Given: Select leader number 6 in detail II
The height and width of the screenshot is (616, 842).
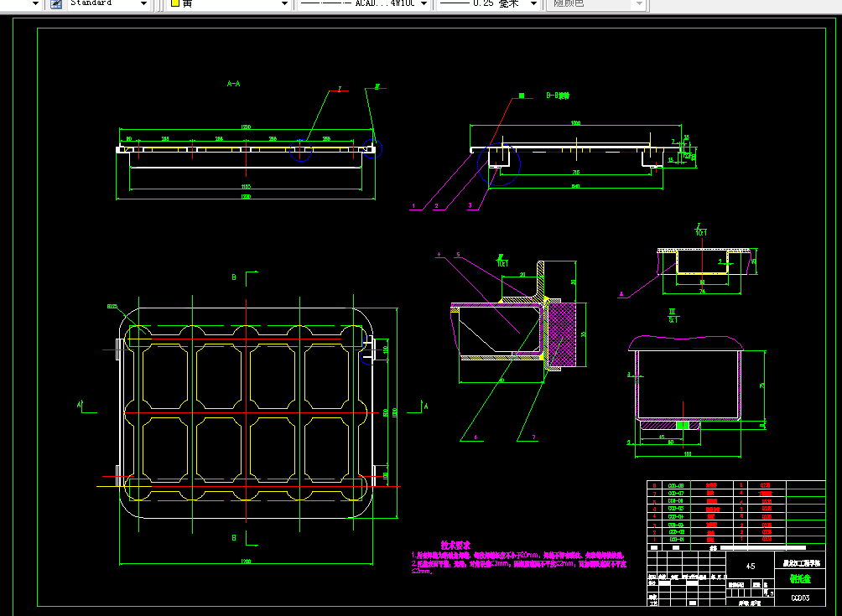Looking at the screenshot, I should pos(476,437).
